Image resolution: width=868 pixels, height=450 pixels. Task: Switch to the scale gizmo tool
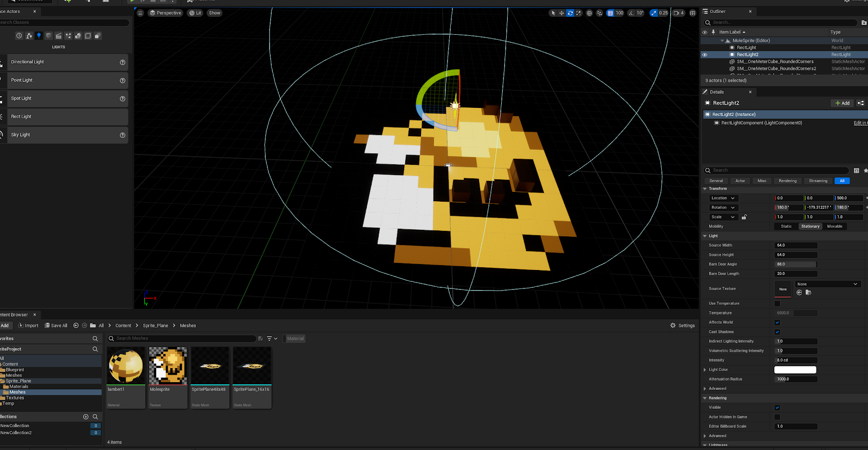pyautogui.click(x=578, y=13)
